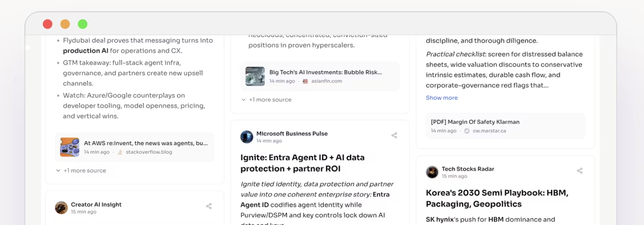Viewport: 644px width, 225px height.
Task: Share the Tech Stocks Radar post
Action: click(580, 171)
